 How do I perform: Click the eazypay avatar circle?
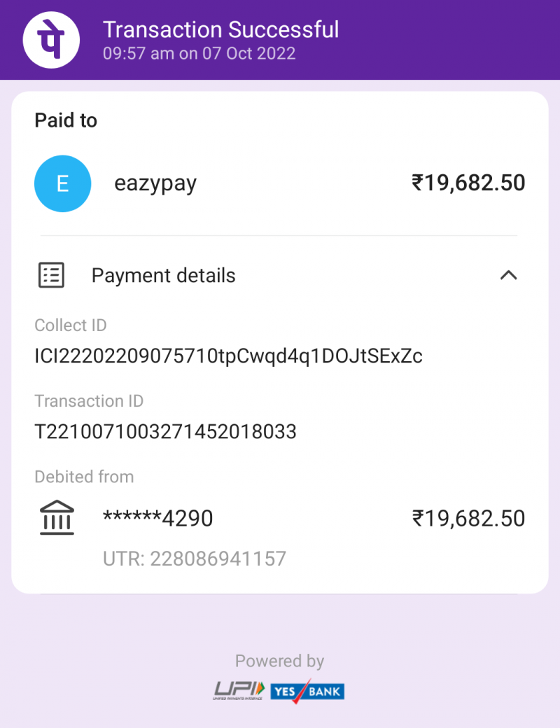click(62, 183)
